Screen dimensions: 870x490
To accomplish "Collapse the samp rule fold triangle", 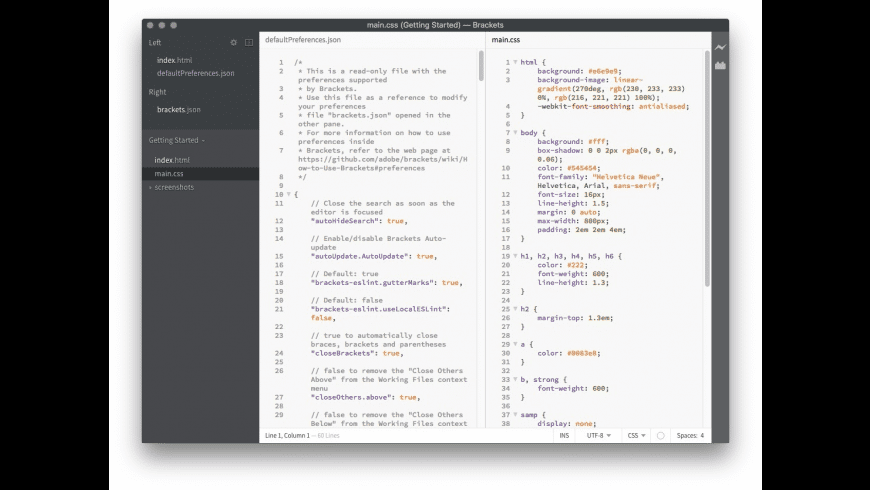I will pyautogui.click(x=515, y=415).
